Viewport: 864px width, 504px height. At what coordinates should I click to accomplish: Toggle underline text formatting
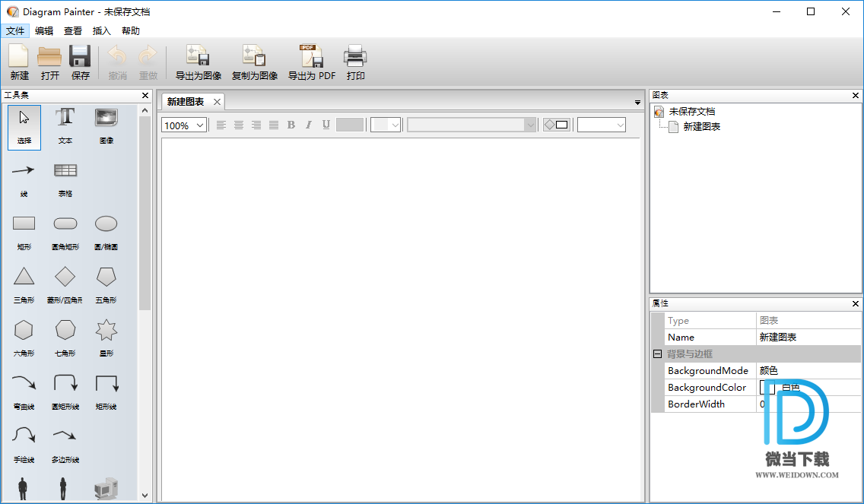coord(326,125)
